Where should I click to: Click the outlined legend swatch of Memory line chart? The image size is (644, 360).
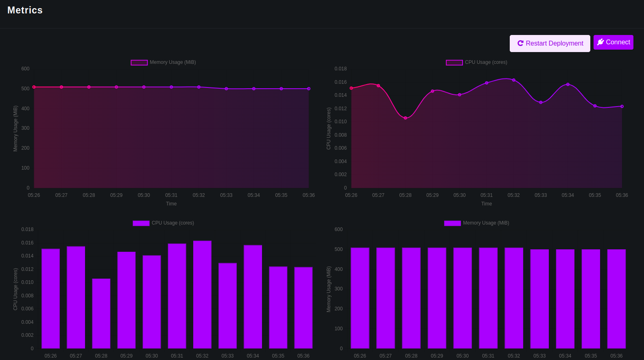pyautogui.click(x=139, y=63)
